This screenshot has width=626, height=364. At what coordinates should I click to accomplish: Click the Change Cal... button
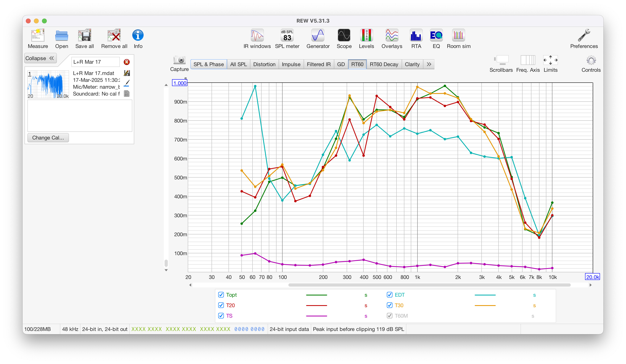point(48,137)
